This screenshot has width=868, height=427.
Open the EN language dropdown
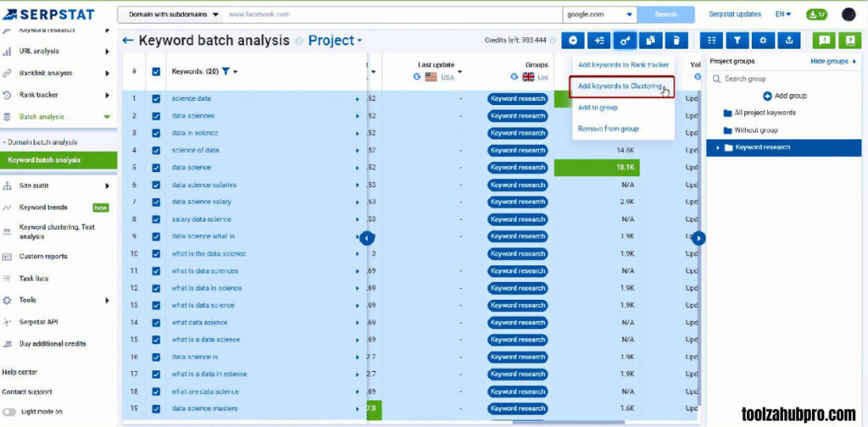[x=783, y=14]
